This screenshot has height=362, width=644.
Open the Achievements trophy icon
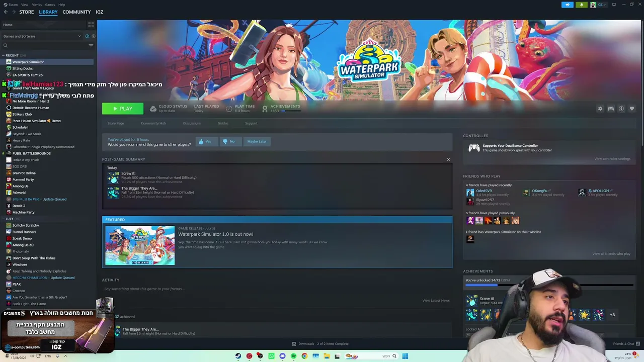click(265, 108)
